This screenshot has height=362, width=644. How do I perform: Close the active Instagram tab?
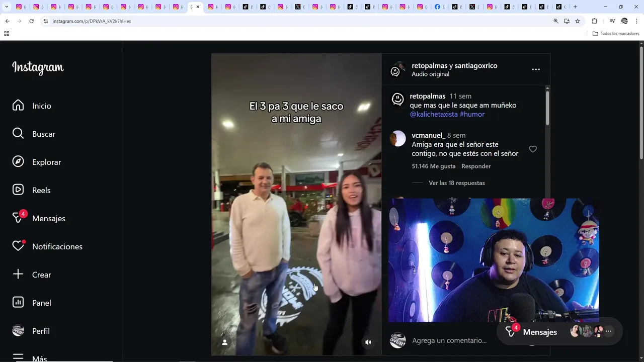click(x=198, y=7)
